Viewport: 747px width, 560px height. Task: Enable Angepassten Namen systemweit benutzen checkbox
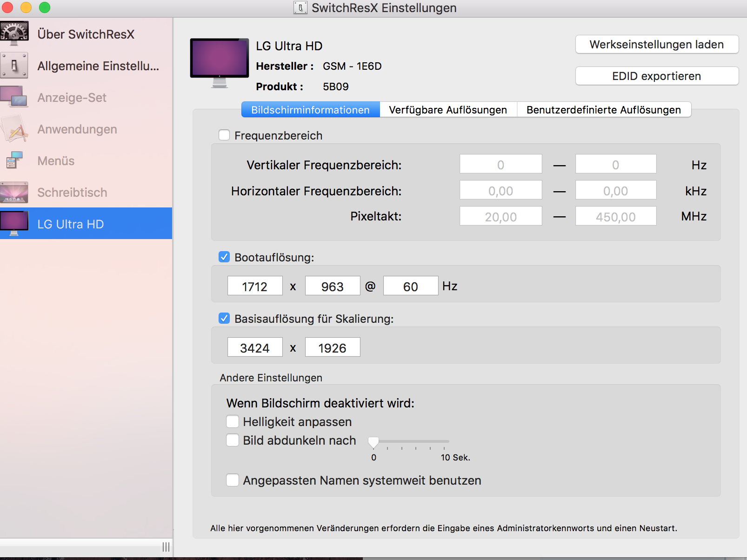click(x=233, y=480)
